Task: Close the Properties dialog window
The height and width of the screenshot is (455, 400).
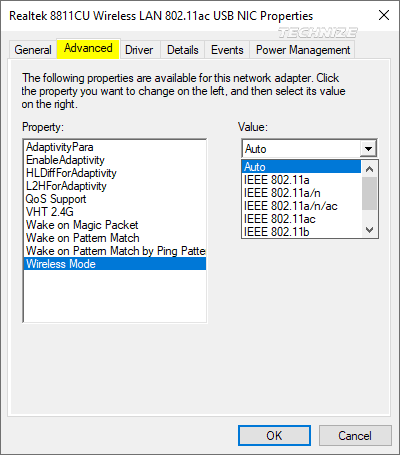Action: [384, 15]
